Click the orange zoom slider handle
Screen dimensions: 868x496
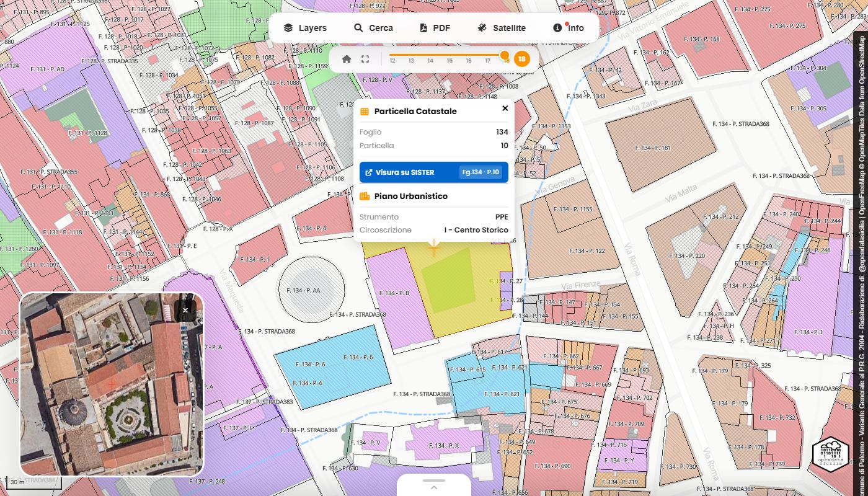tap(505, 55)
